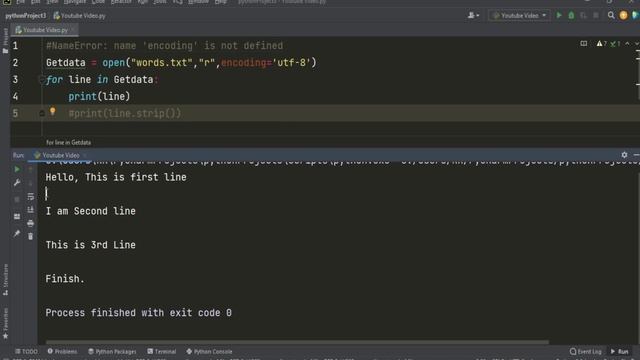Viewport: 640px width, 360px height.
Task: Open the TODO tool window
Action: 26,351
